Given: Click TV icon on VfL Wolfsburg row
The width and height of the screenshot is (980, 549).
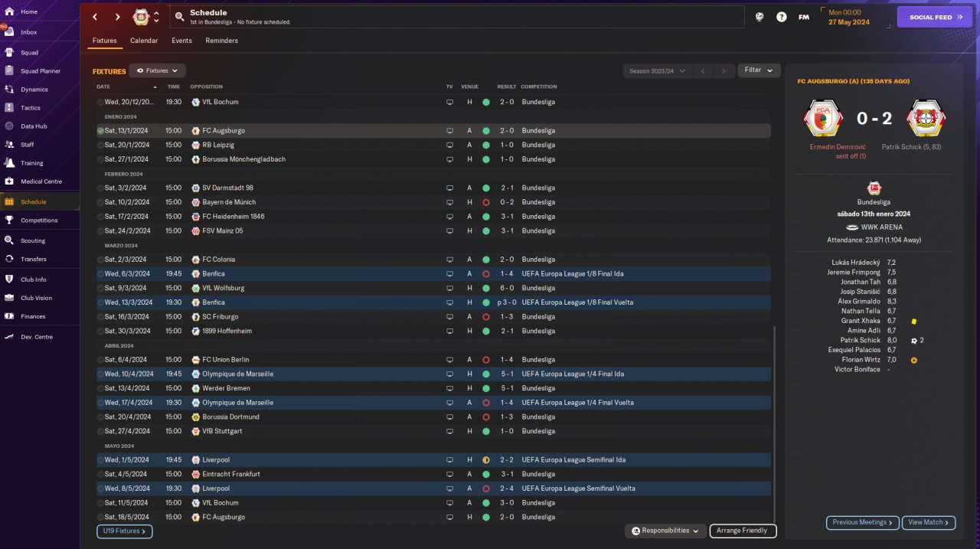Looking at the screenshot, I should 450,288.
